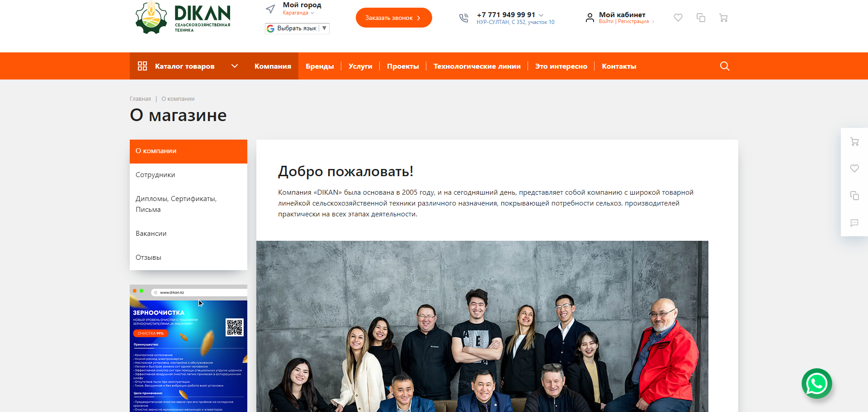Image resolution: width=868 pixels, height=412 pixels.
Task: Click Добро пожаловать! heading
Action: tap(345, 172)
